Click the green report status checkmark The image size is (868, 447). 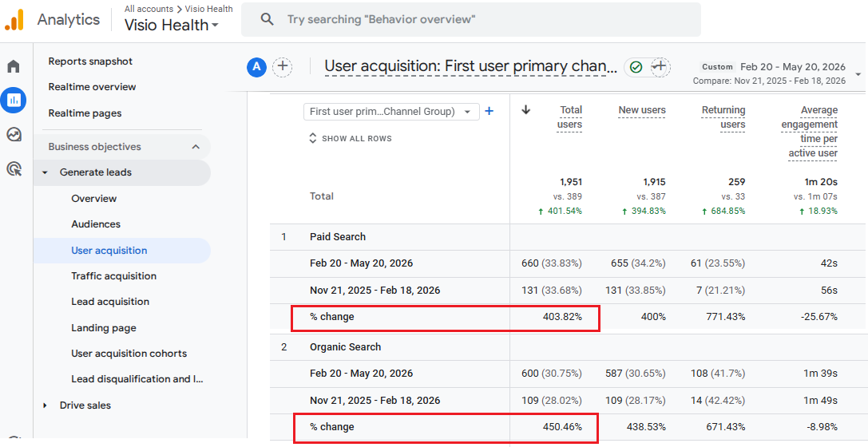point(636,67)
